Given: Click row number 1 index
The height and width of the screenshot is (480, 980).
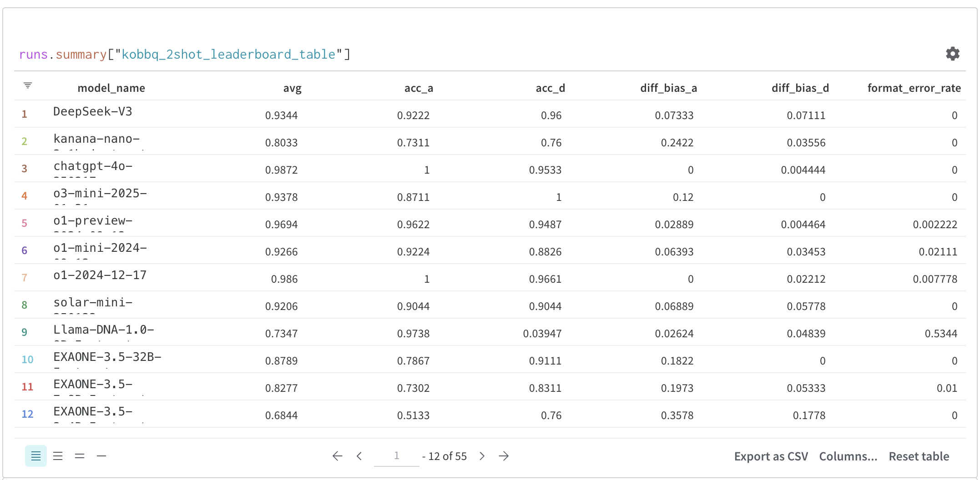Looking at the screenshot, I should [x=25, y=114].
